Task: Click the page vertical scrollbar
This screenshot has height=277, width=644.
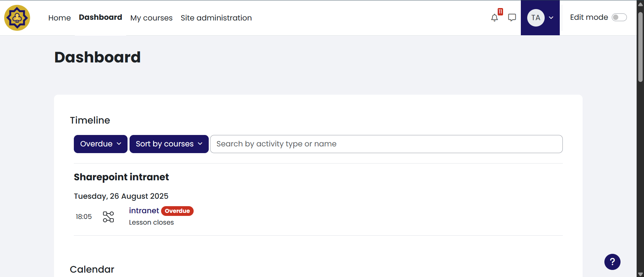Action: (x=640, y=47)
